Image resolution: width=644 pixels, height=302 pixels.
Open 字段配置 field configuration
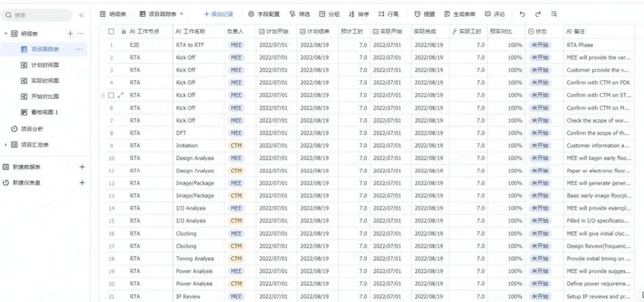(x=264, y=14)
